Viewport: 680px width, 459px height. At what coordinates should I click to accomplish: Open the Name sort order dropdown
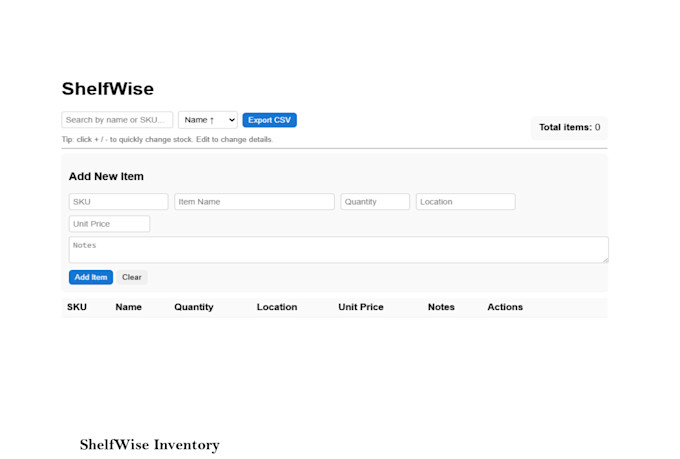click(x=208, y=120)
